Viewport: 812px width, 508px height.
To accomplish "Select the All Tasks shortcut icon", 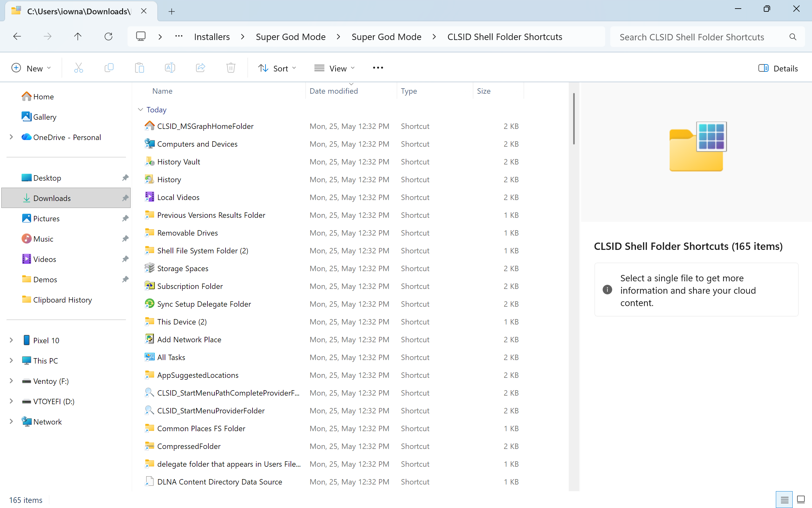I will point(149,357).
